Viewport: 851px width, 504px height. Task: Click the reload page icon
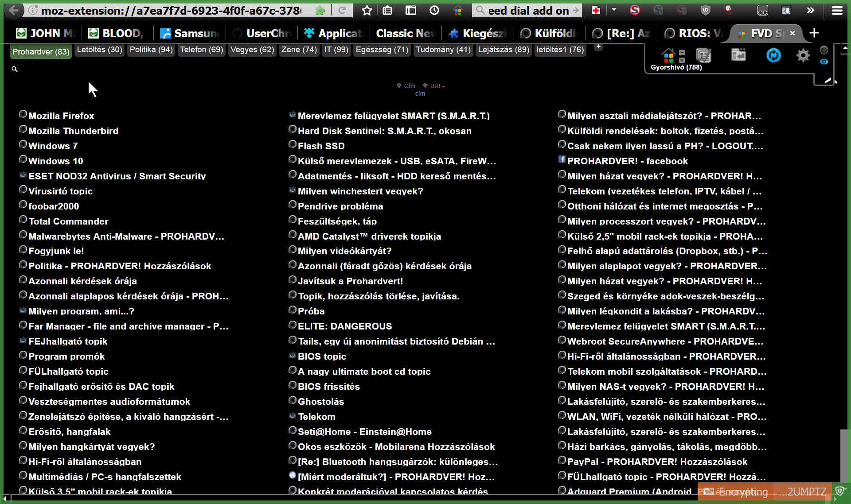click(x=342, y=10)
